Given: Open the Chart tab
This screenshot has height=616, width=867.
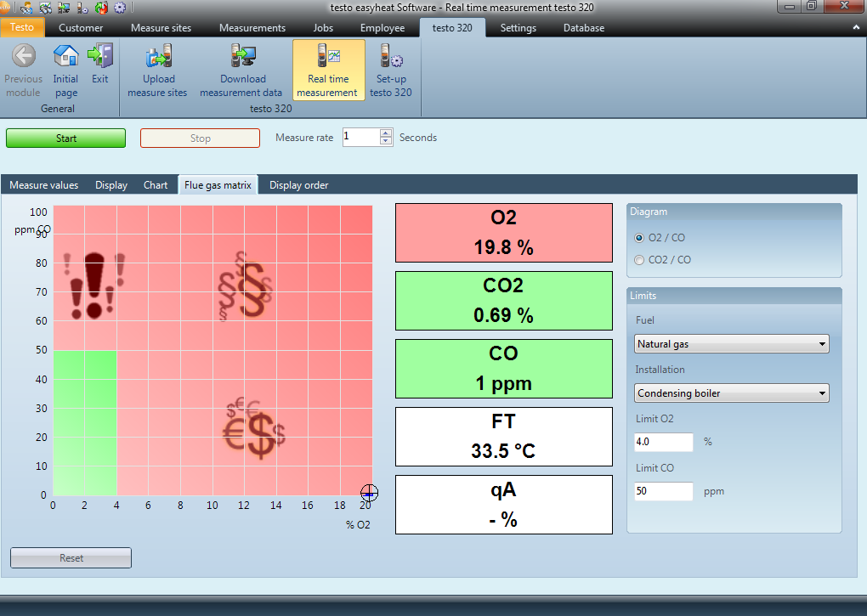Looking at the screenshot, I should click(x=156, y=185).
